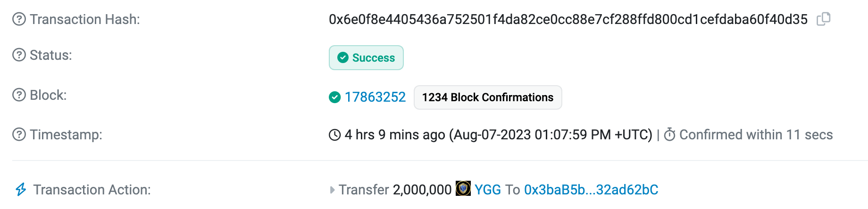
Task: Click the question mark icon beside Block
Action: [x=19, y=95]
